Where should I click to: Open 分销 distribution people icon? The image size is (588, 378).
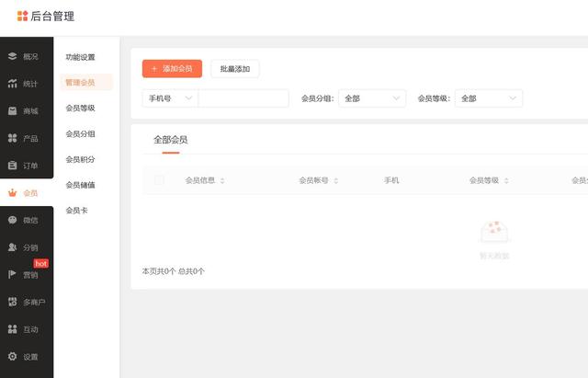[12, 247]
